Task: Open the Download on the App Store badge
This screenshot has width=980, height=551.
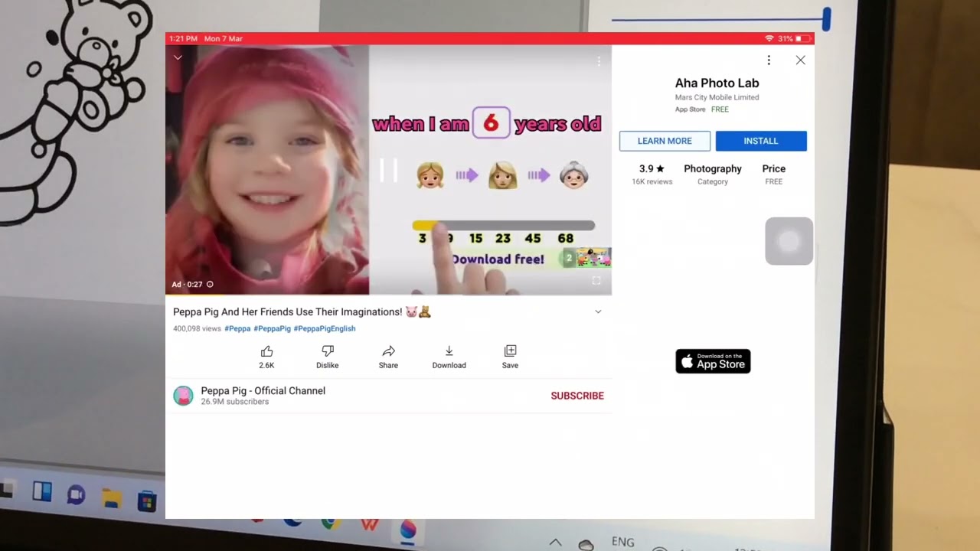Action: click(x=713, y=361)
